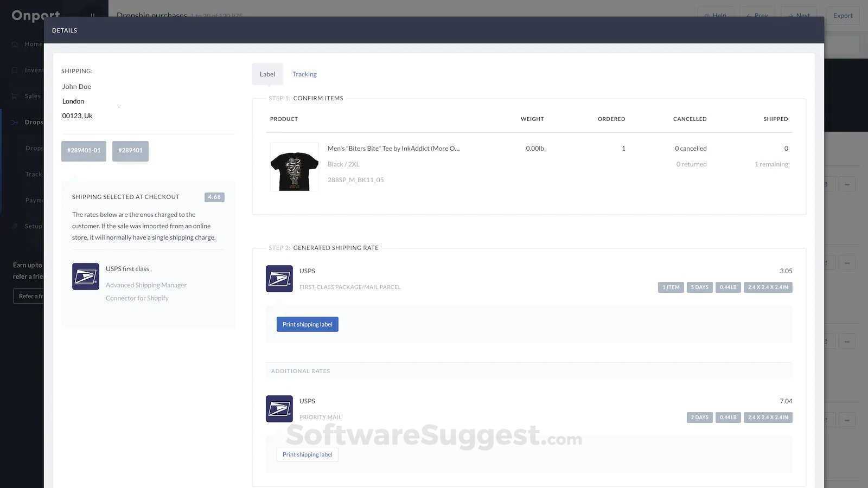Click the Export button

coord(843,16)
